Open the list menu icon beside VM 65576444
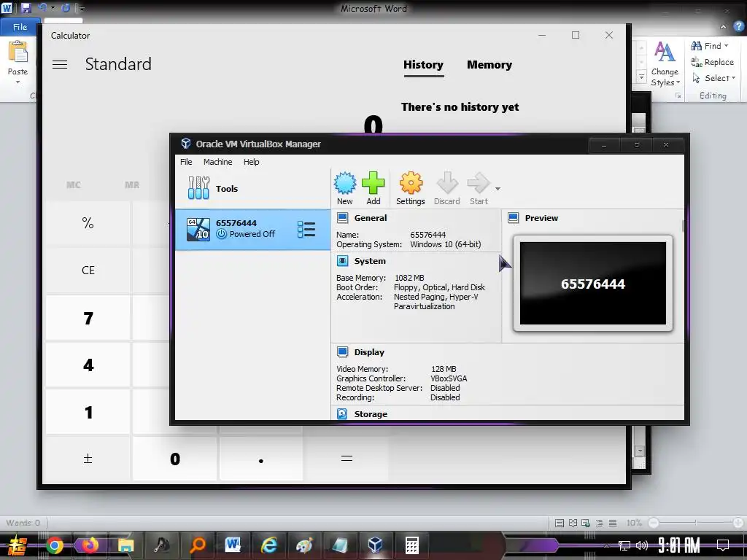The image size is (747, 560). (x=306, y=229)
